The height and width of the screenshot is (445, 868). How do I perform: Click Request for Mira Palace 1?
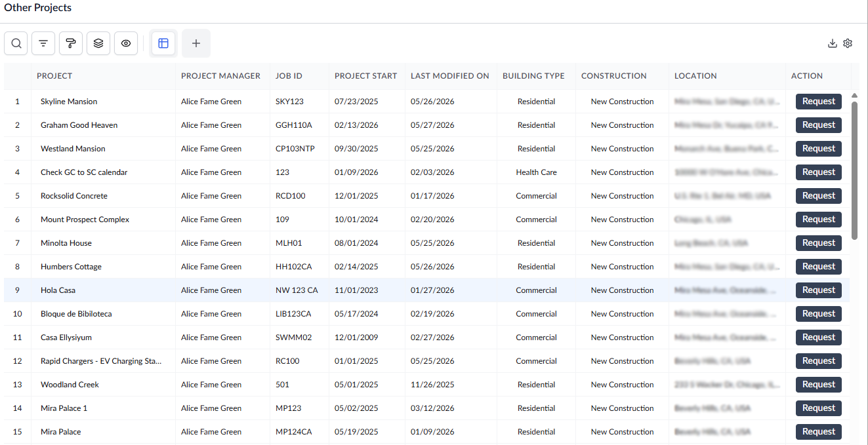tap(819, 408)
